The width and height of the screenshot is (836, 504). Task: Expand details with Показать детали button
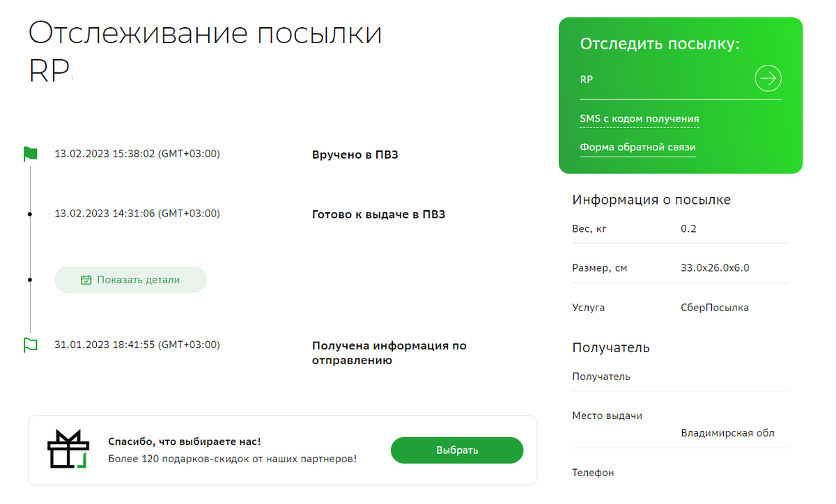pos(131,280)
